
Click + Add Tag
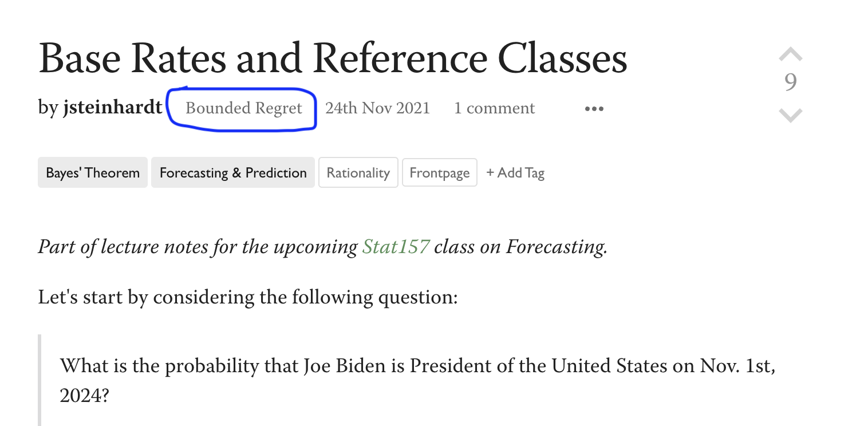[x=515, y=173]
